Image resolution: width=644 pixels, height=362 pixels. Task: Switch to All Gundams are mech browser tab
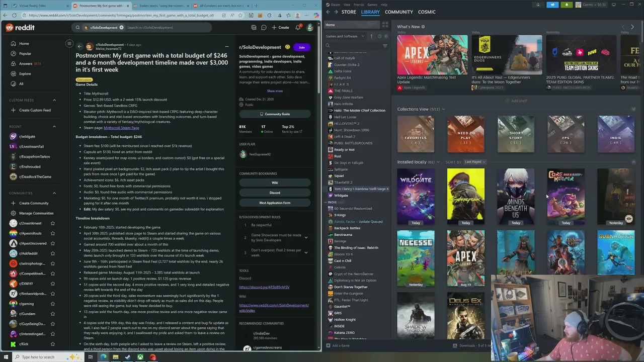[221, 6]
